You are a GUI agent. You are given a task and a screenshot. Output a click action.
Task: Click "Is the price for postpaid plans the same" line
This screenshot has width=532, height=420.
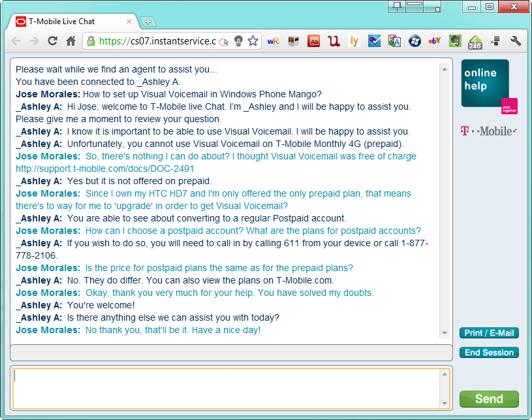click(219, 268)
